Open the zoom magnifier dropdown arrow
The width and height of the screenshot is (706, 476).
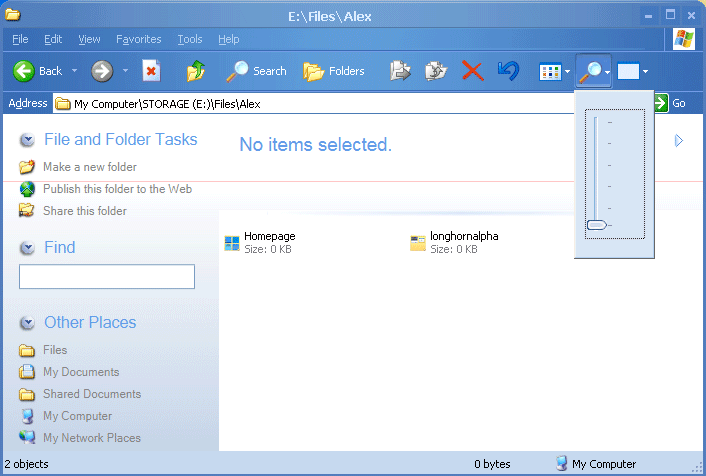[x=607, y=72]
